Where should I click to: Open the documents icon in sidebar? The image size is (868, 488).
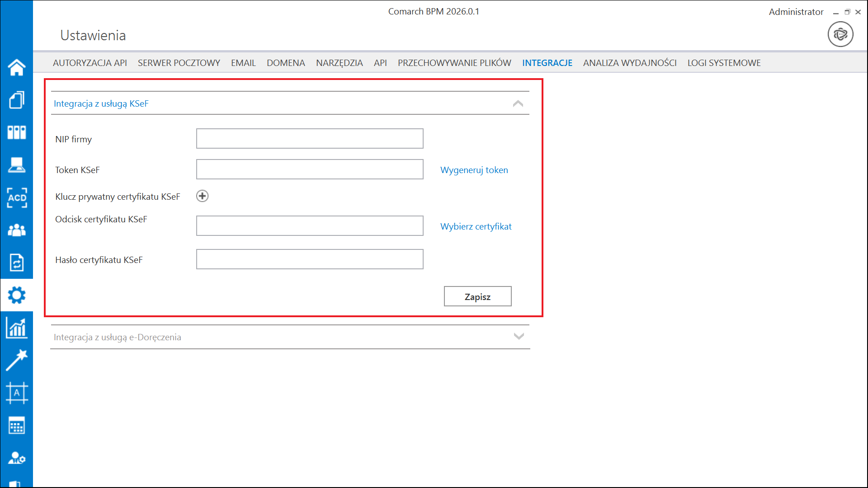(x=17, y=100)
